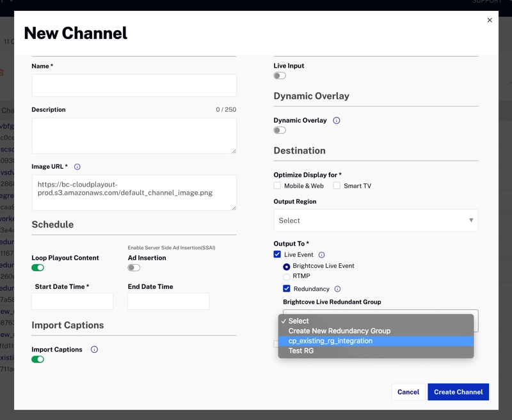Check the Smart TV checkbox
The image size is (512, 420).
tap(337, 186)
